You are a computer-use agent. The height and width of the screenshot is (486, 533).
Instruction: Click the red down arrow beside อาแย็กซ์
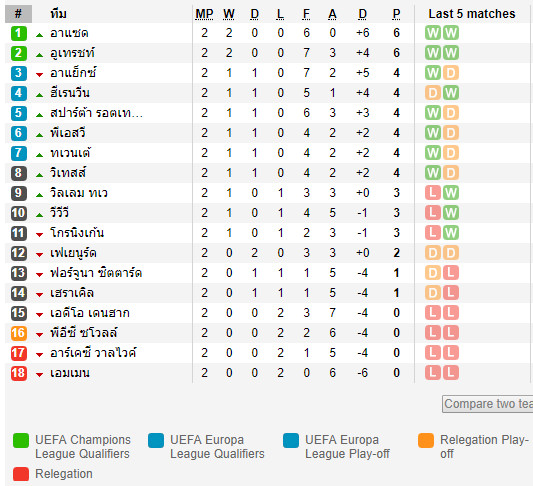click(x=39, y=74)
